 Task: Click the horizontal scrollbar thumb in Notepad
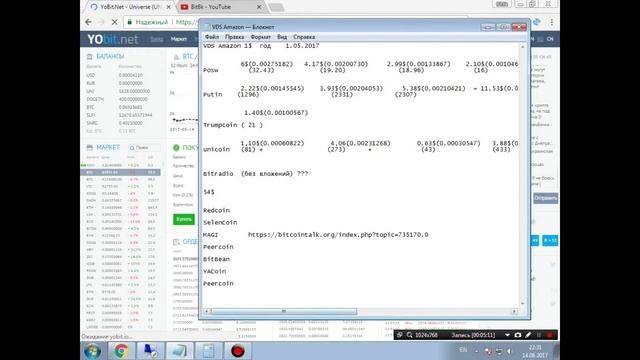[x=284, y=311]
